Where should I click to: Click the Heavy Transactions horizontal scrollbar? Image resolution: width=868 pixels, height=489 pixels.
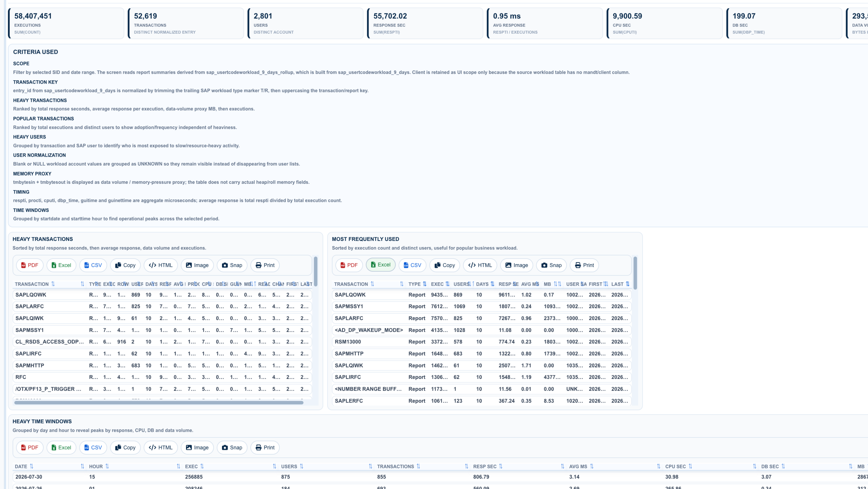tap(159, 402)
